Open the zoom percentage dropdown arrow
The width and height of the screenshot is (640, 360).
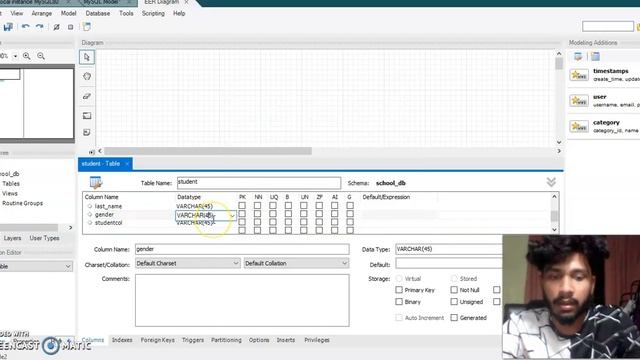(15, 56)
